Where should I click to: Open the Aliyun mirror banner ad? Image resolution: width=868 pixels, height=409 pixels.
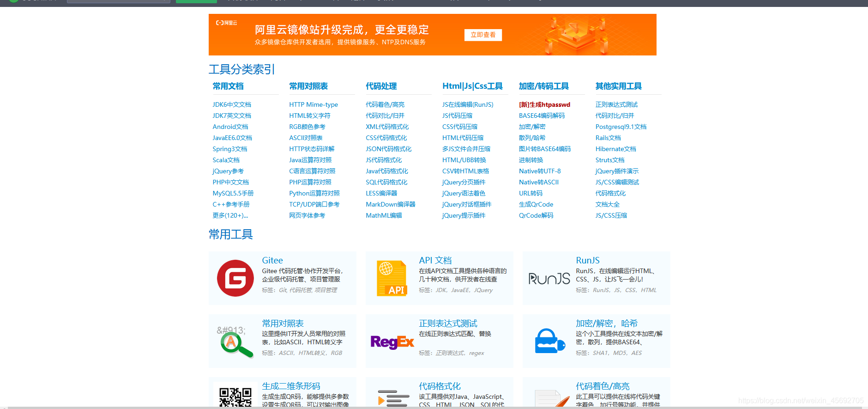[x=432, y=35]
